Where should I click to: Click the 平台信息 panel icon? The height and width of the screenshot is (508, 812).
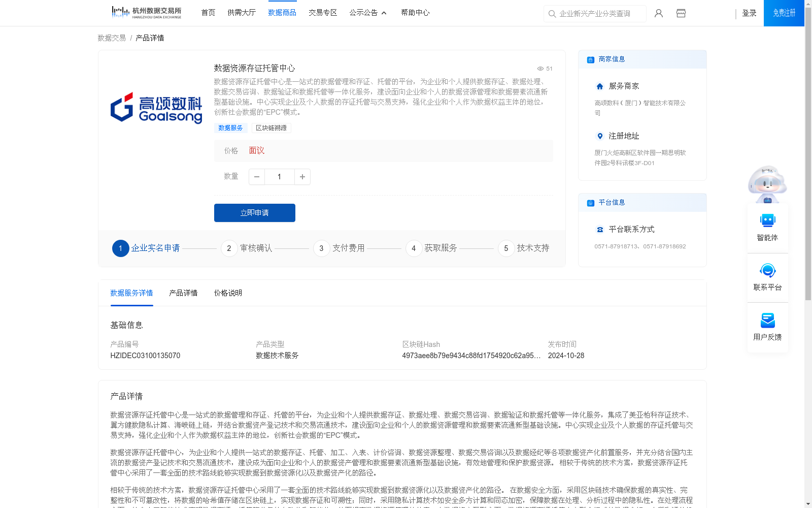591,203
